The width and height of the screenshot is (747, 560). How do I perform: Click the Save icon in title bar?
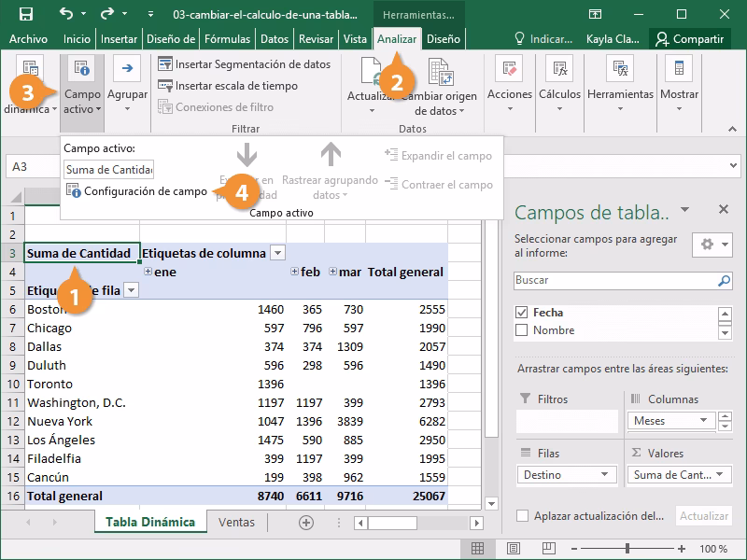pyautogui.click(x=26, y=14)
